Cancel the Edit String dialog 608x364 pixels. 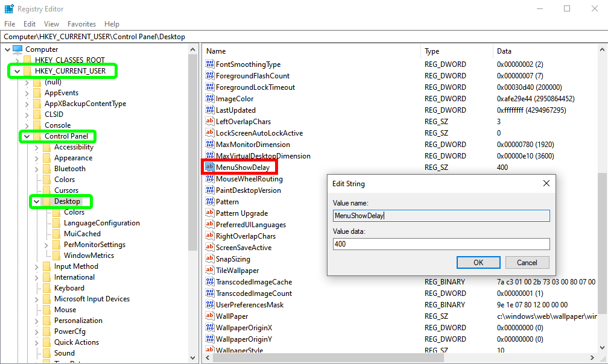527,263
